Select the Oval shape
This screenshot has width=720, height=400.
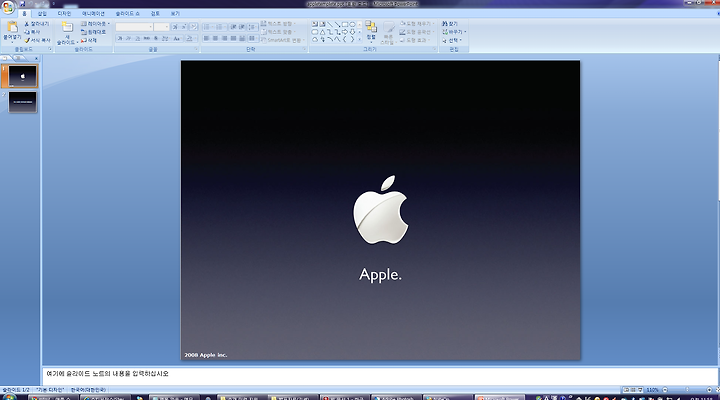[x=353, y=24]
